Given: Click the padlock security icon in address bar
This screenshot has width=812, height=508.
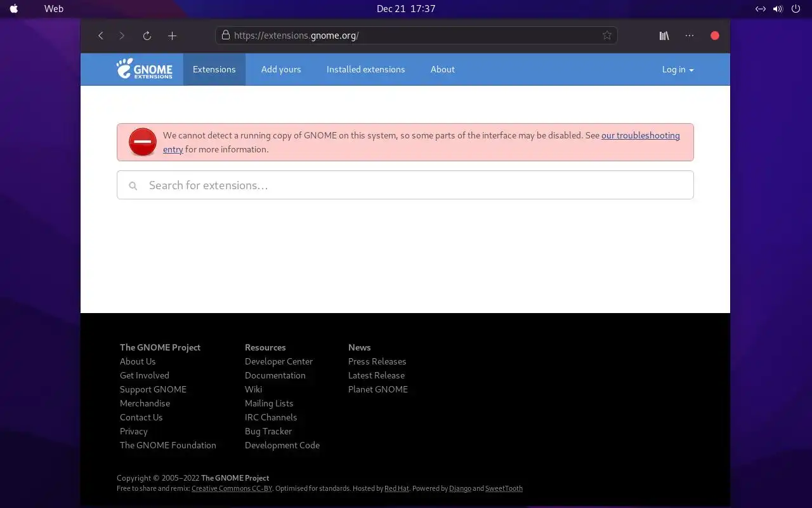Looking at the screenshot, I should [x=225, y=35].
